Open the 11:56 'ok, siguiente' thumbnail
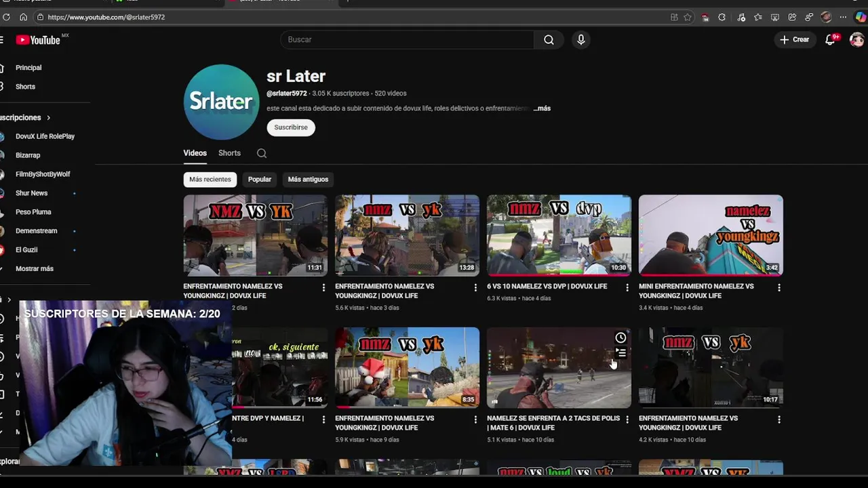Viewport: 868px width, 488px height. click(279, 367)
